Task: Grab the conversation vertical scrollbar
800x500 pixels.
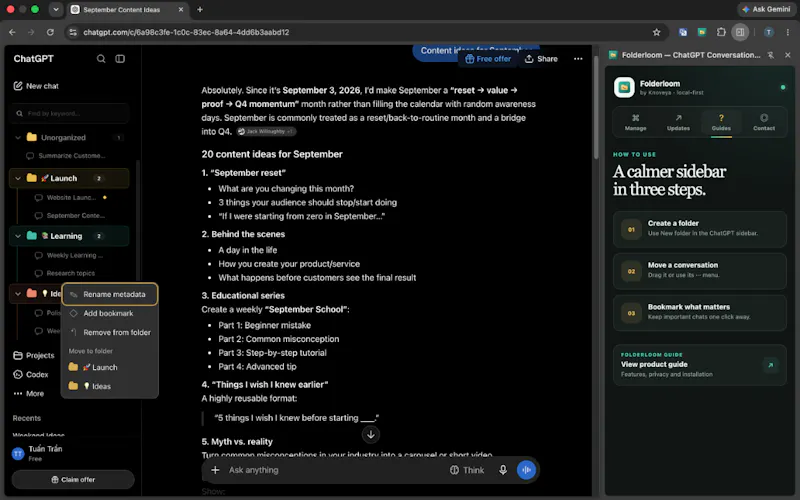Action: point(595,107)
